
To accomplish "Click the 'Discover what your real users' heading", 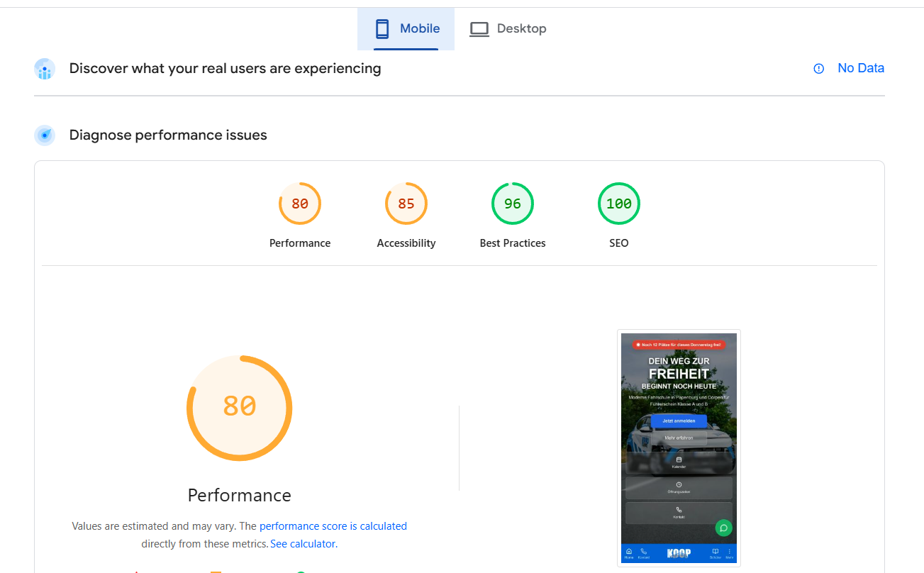I will [x=225, y=69].
